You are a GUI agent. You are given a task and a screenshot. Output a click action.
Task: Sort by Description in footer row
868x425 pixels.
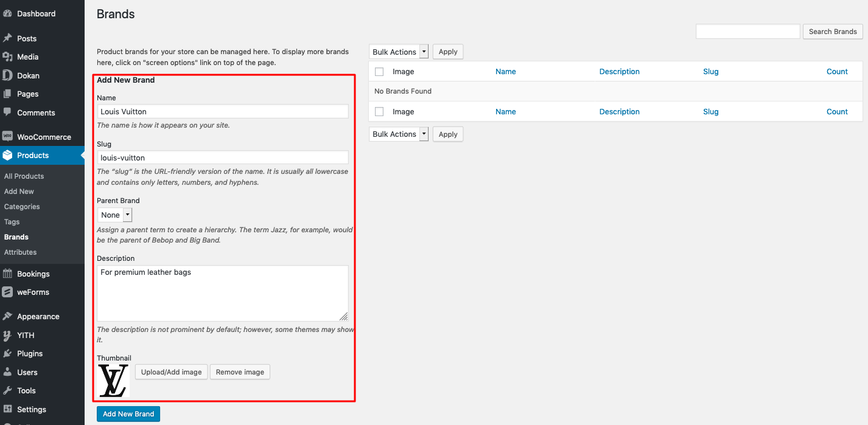coord(620,112)
